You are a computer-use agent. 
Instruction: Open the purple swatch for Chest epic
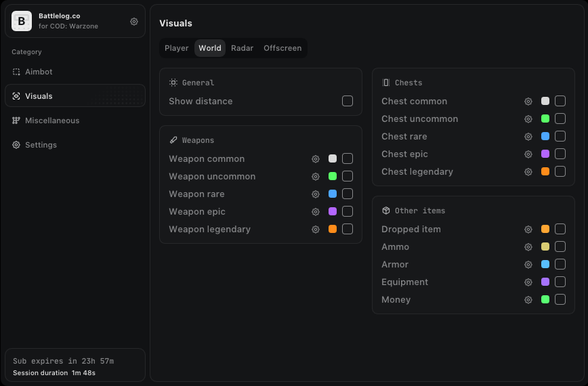545,154
